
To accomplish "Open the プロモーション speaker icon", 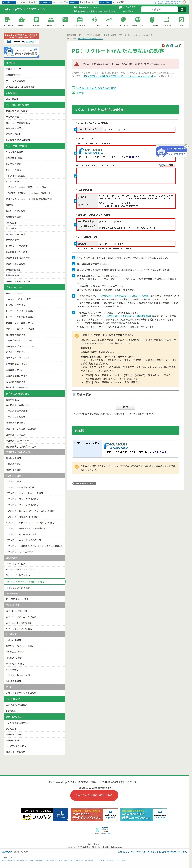I will (94, 21).
